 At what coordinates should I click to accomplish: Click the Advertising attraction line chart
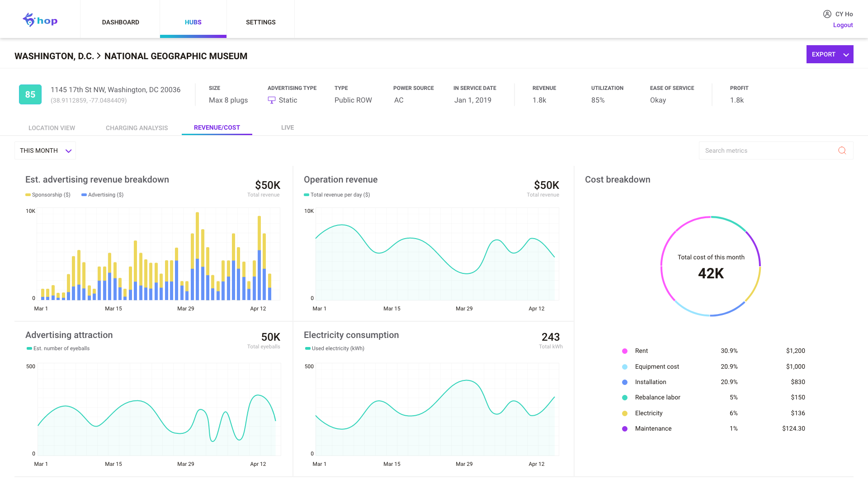pyautogui.click(x=159, y=409)
